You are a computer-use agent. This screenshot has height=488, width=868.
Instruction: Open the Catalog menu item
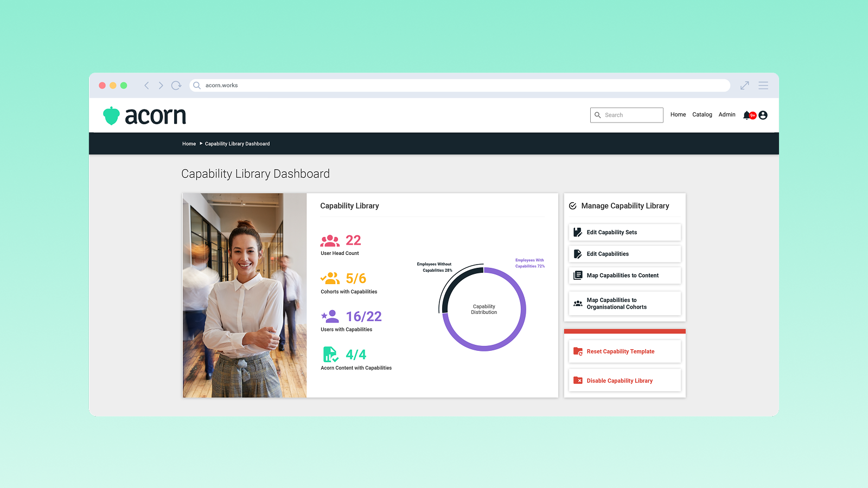point(702,115)
